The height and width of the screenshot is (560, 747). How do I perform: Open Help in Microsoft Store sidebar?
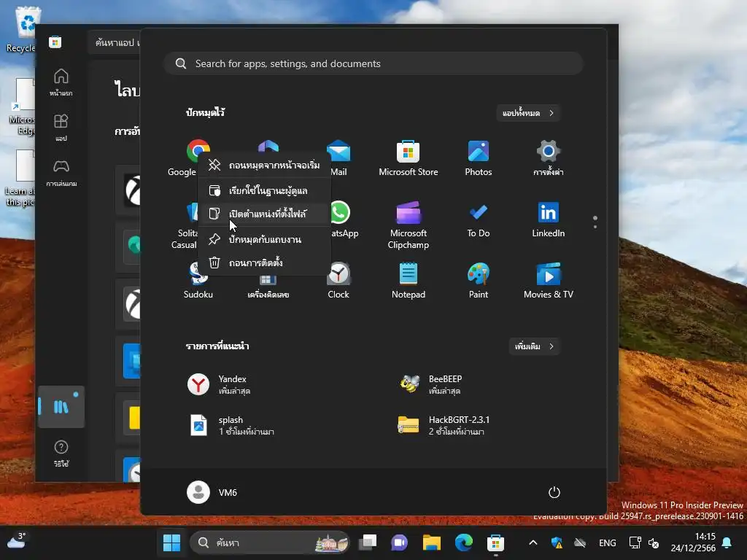click(61, 454)
